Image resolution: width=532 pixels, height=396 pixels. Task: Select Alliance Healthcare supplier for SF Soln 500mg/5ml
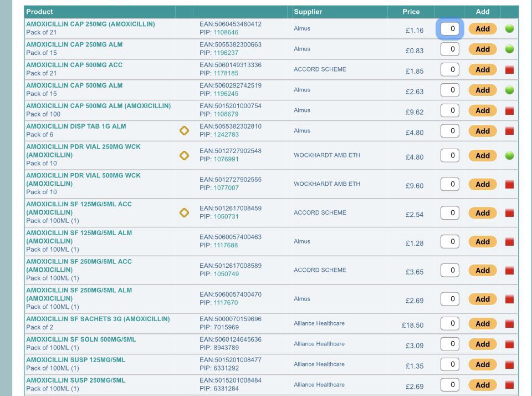[x=319, y=344]
